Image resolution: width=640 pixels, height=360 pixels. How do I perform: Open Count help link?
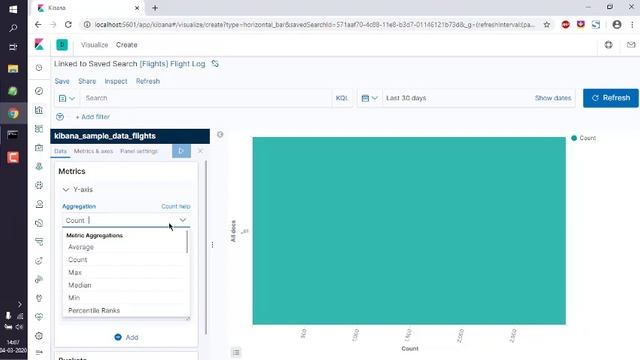(x=176, y=207)
